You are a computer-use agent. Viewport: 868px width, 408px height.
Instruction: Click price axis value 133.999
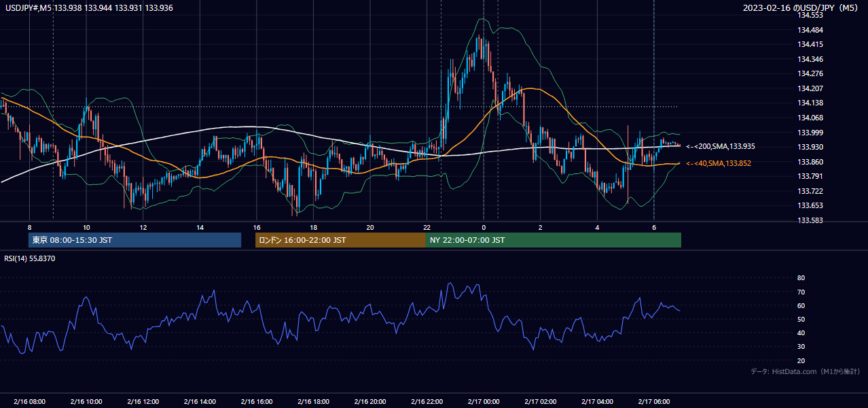click(x=810, y=133)
